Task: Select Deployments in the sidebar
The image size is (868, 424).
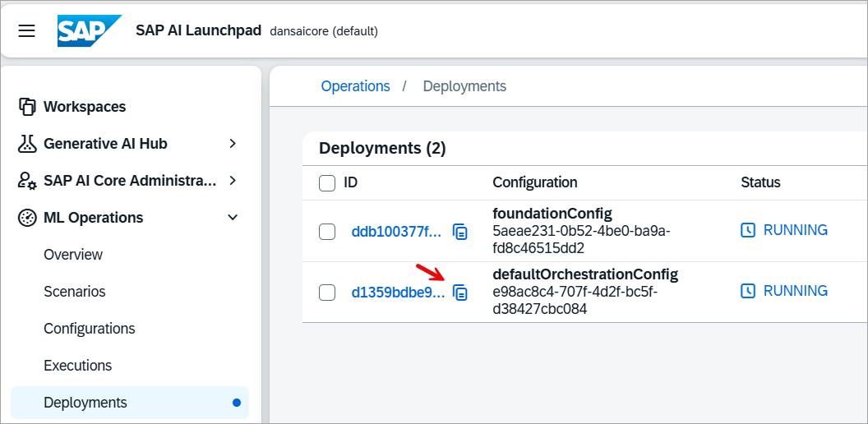Action: click(130, 403)
